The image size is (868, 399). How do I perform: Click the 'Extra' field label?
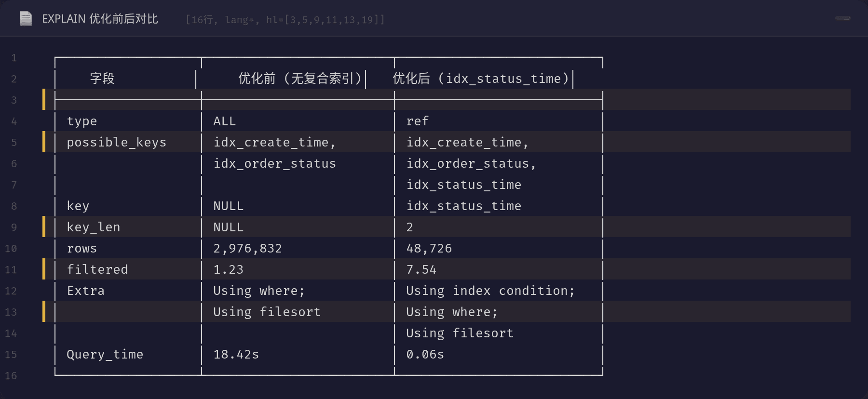(x=86, y=291)
